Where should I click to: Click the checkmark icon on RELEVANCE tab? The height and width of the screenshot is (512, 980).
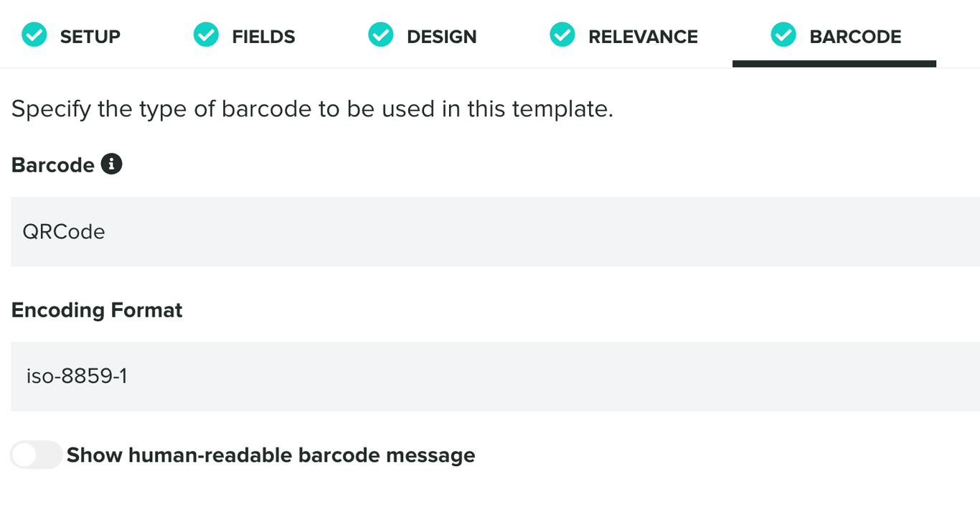tap(562, 34)
